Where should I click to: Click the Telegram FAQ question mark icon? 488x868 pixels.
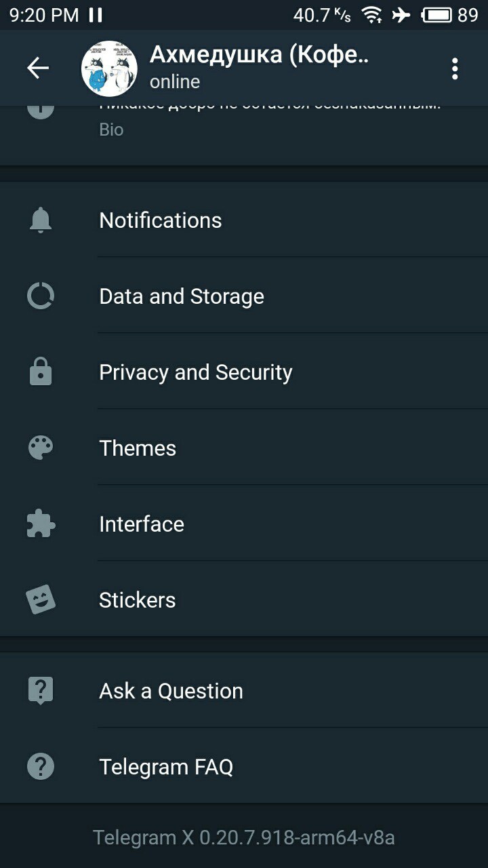[41, 766]
